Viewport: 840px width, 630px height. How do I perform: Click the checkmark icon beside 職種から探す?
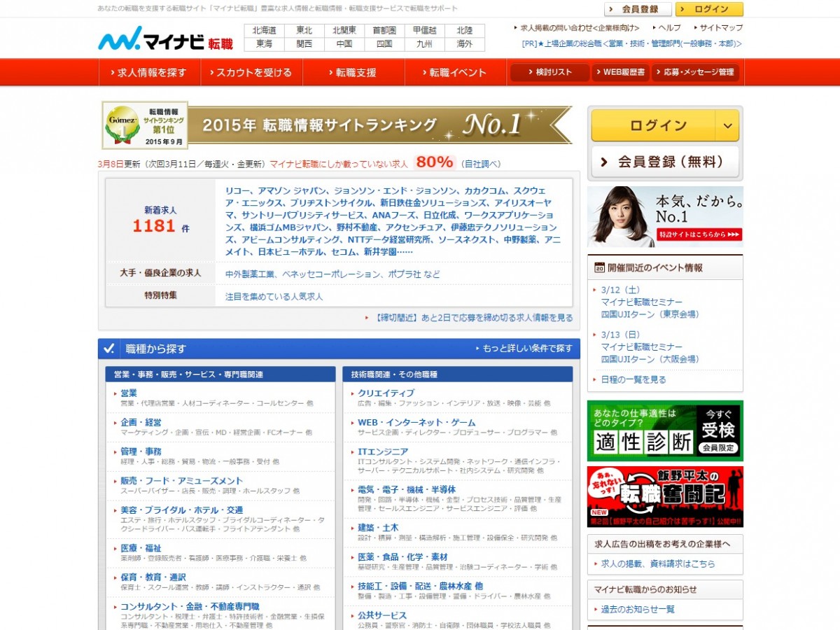109,349
